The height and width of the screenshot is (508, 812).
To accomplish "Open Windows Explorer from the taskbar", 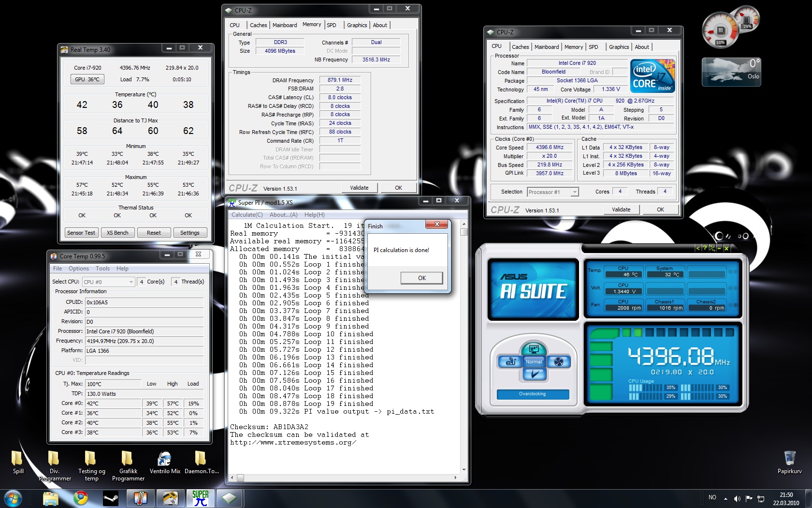I will 51,498.
